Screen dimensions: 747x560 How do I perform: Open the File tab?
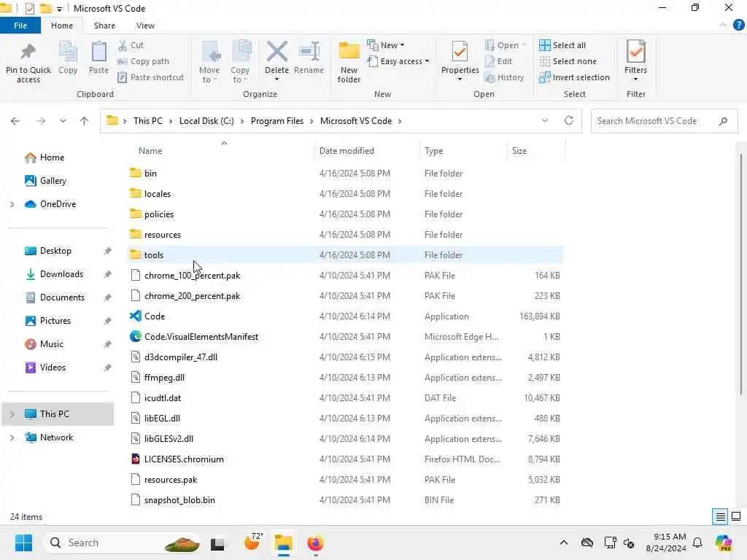click(x=20, y=26)
